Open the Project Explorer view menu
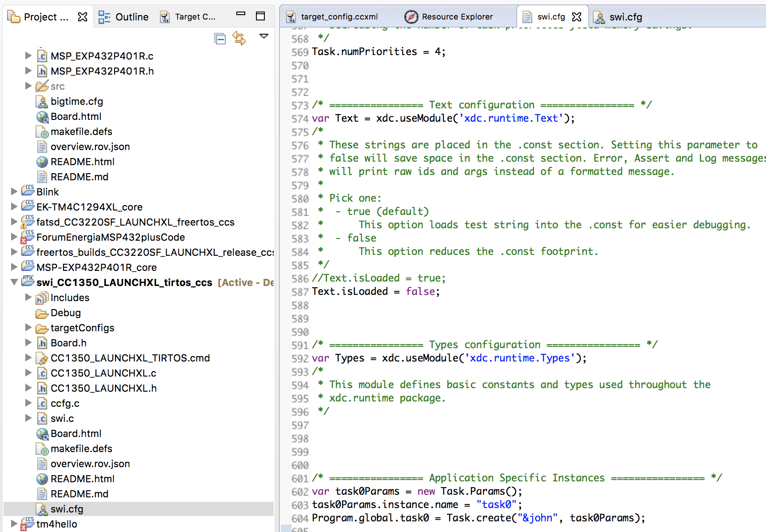766x532 pixels. [264, 36]
